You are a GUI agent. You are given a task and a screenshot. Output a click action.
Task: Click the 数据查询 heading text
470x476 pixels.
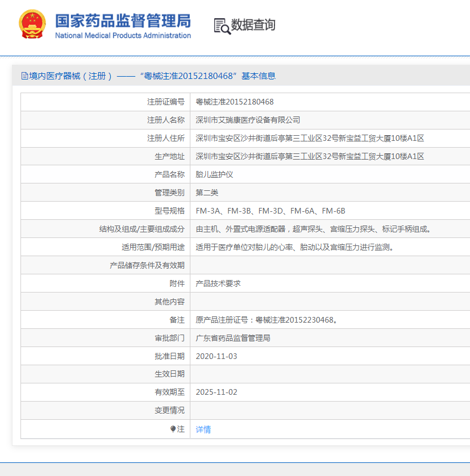pos(253,24)
